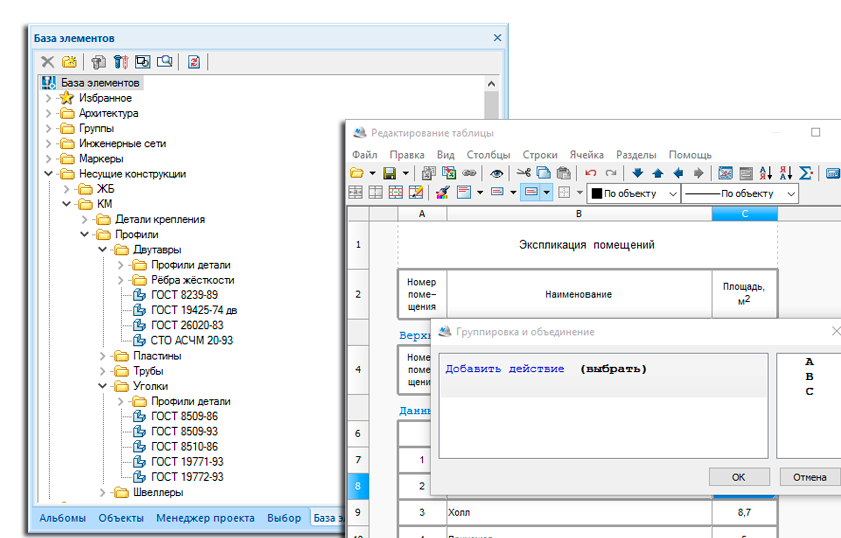Image resolution: width=841 pixels, height=538 pixels.
Task: Select ГОСТ 8239-89 in the tree
Action: (x=184, y=295)
